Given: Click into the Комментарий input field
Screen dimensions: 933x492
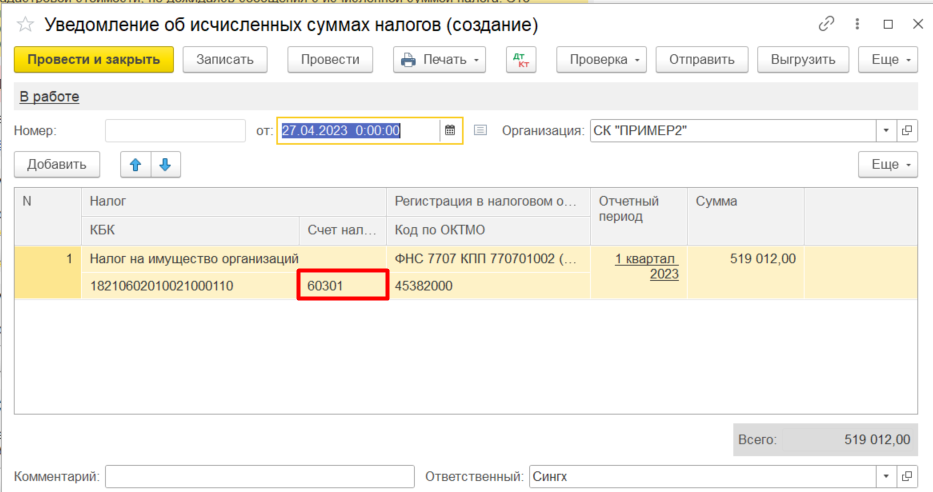Looking at the screenshot, I should pos(260,477).
